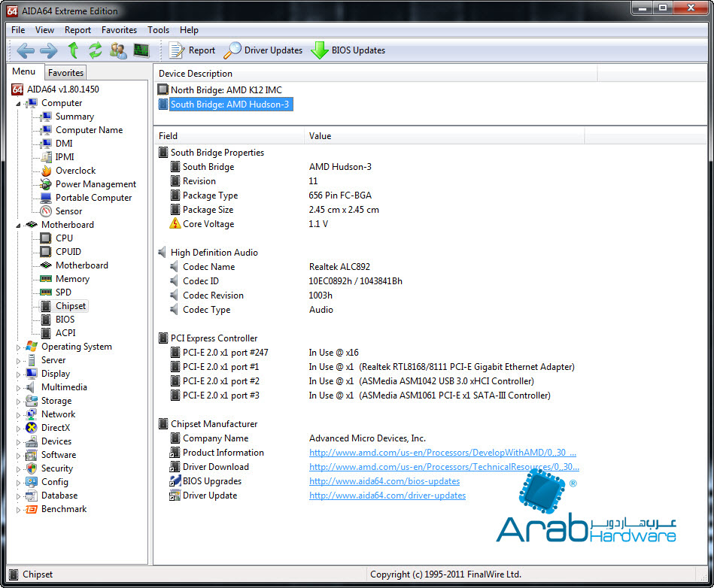
Task: Open the Favorites menu
Action: (120, 30)
